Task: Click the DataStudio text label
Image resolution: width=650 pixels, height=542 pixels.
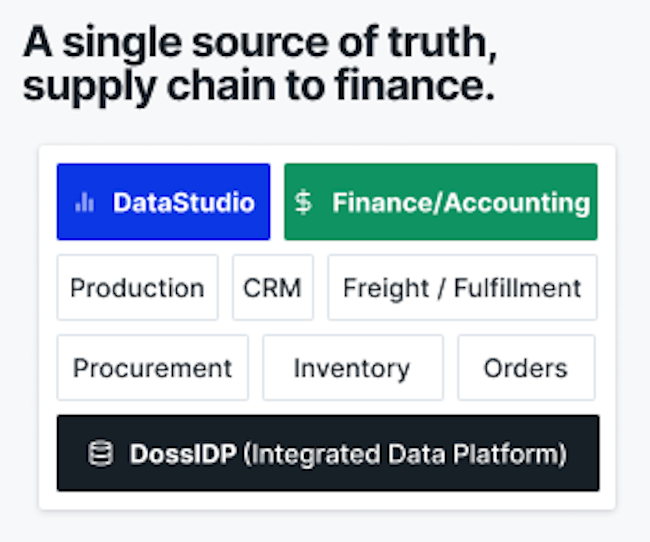Action: [x=184, y=203]
